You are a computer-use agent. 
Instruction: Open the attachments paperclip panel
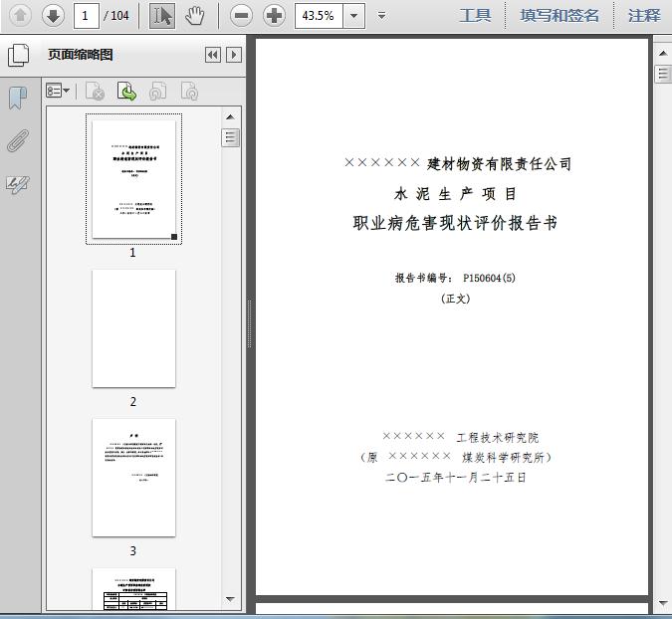(x=18, y=140)
